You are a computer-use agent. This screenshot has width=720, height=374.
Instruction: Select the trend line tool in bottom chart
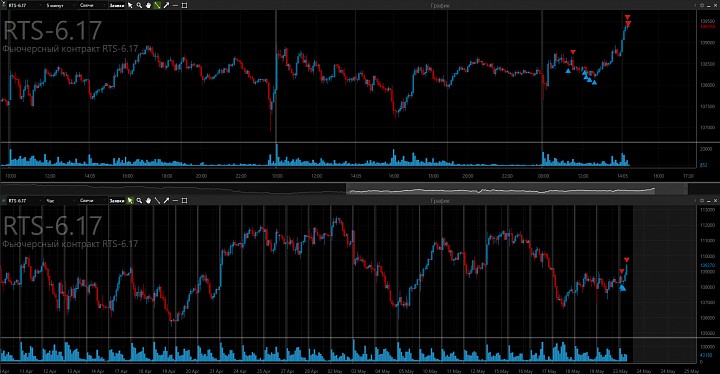coord(157,200)
